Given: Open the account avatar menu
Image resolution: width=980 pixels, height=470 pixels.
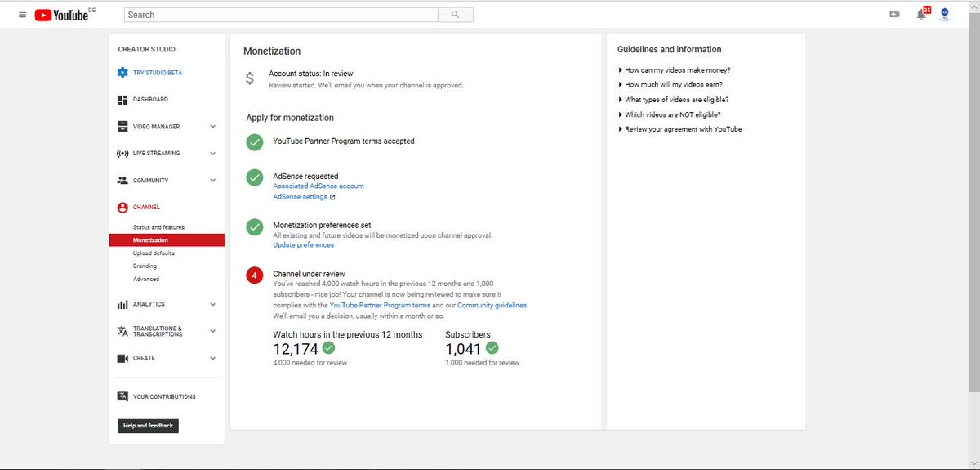Looking at the screenshot, I should click(x=945, y=14).
